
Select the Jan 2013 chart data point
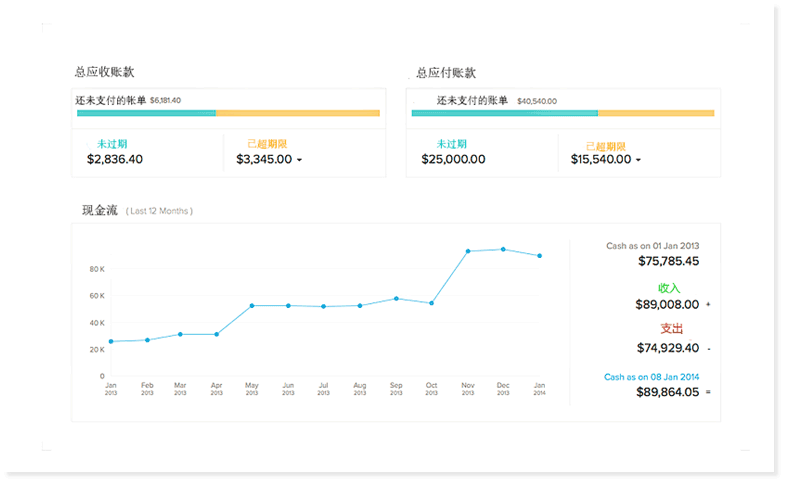110,342
